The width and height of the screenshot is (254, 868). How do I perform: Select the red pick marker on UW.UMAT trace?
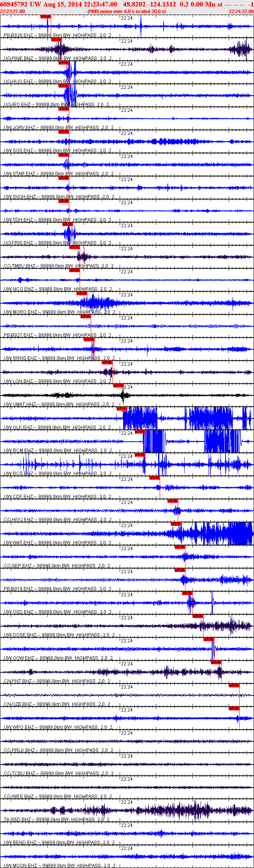pyautogui.click(x=118, y=386)
